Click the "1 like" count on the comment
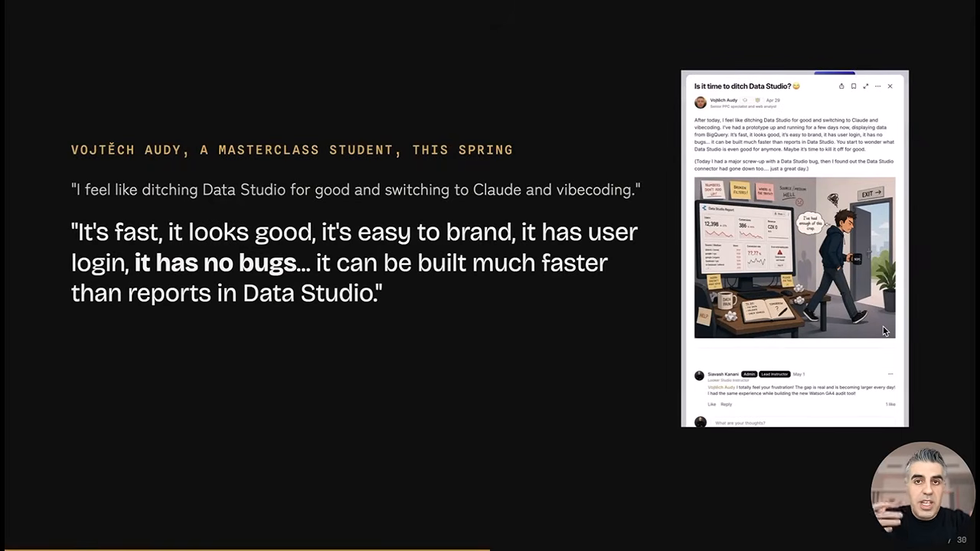This screenshot has height=551, width=980. (x=890, y=404)
